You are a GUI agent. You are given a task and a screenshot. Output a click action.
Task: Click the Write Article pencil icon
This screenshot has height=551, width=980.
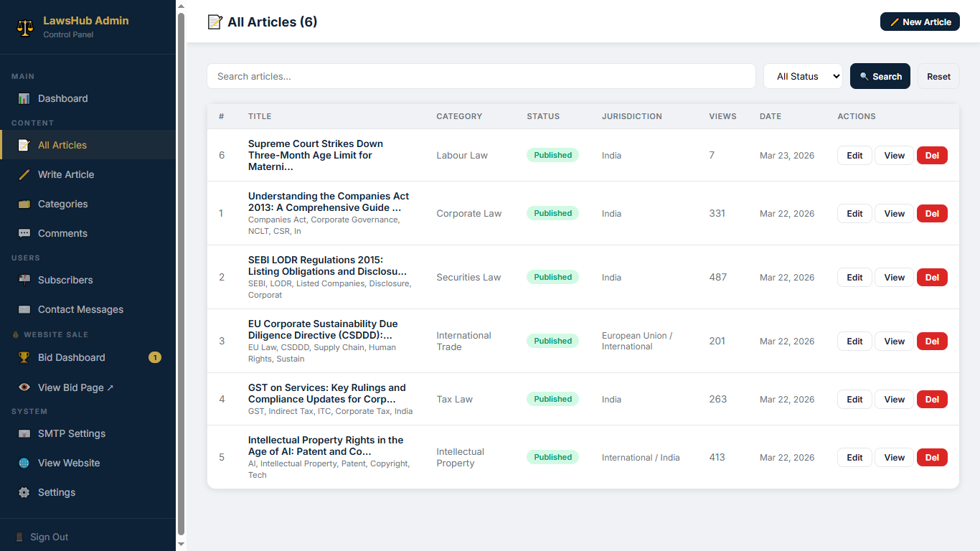(x=24, y=174)
